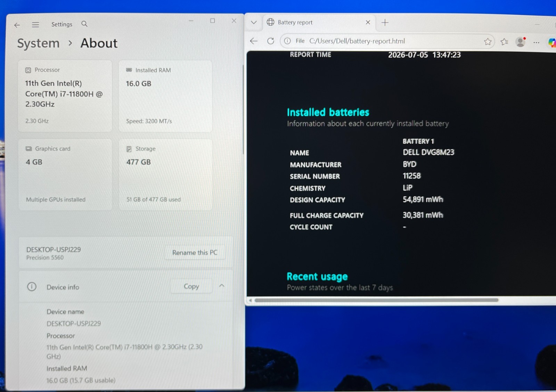556x392 pixels.
Task: Close the Settings window
Action: pos(234,21)
